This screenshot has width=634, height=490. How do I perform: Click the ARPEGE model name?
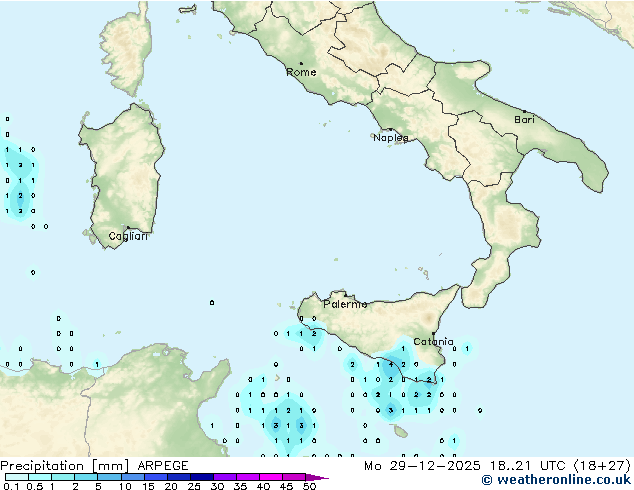coord(163,466)
